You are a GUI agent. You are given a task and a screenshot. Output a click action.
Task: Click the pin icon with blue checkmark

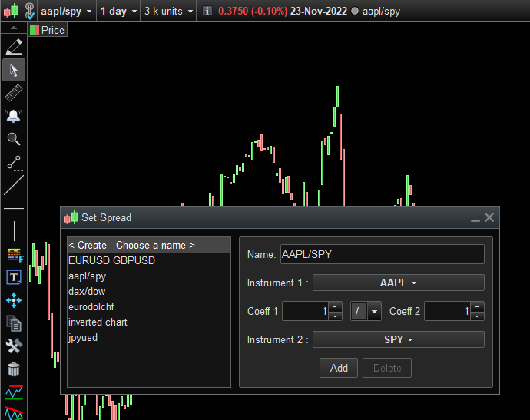pyautogui.click(x=30, y=12)
